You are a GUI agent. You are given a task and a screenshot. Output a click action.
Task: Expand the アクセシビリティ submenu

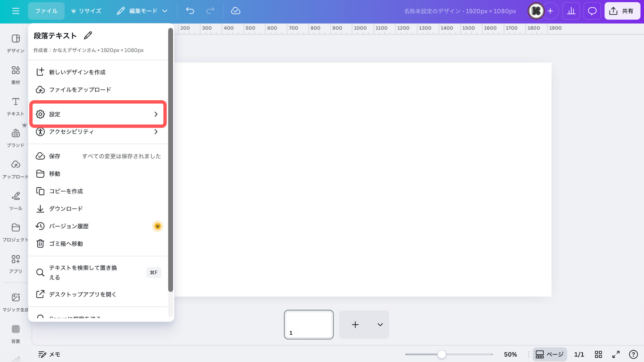click(98, 132)
